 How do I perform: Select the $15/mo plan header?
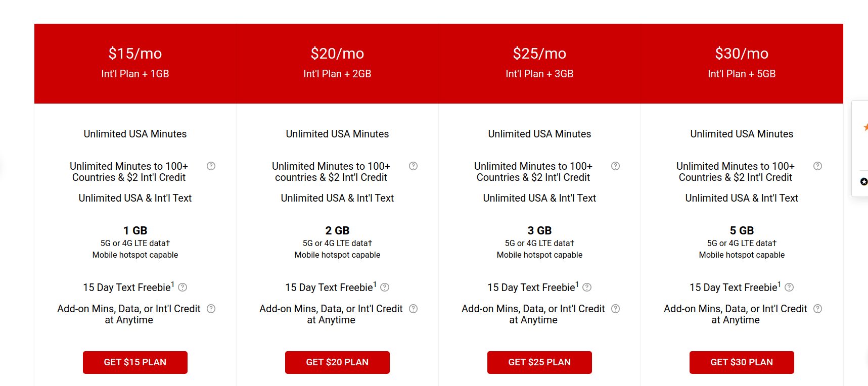pos(135,64)
